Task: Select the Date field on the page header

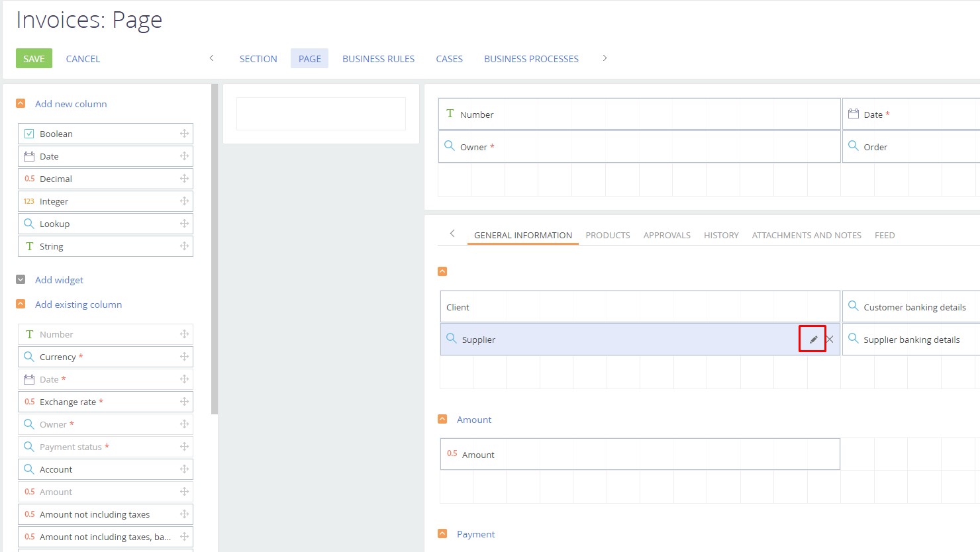Action: click(x=911, y=114)
